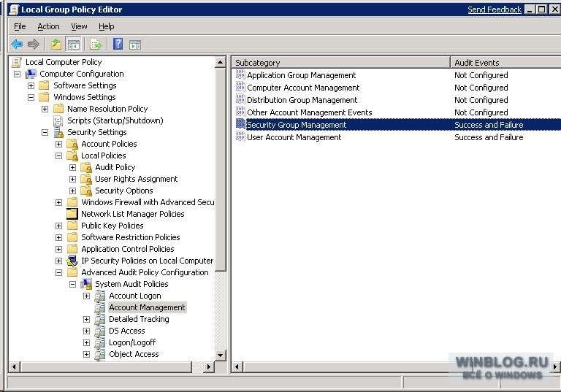Click the Export List toolbar icon
Image resolution: width=561 pixels, height=392 pixels.
(x=96, y=45)
